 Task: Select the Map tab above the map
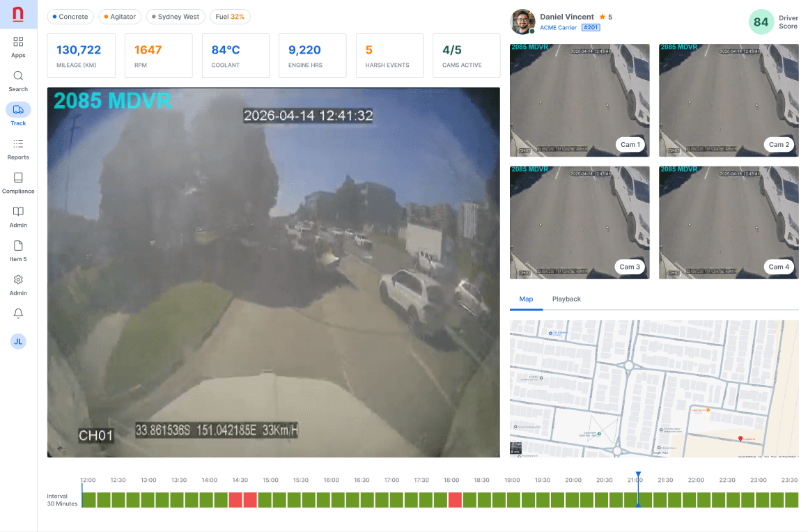point(526,299)
